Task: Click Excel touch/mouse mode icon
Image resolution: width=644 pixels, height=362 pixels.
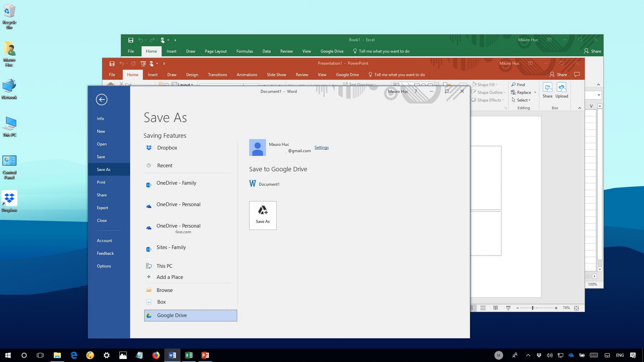Action: coord(163,40)
